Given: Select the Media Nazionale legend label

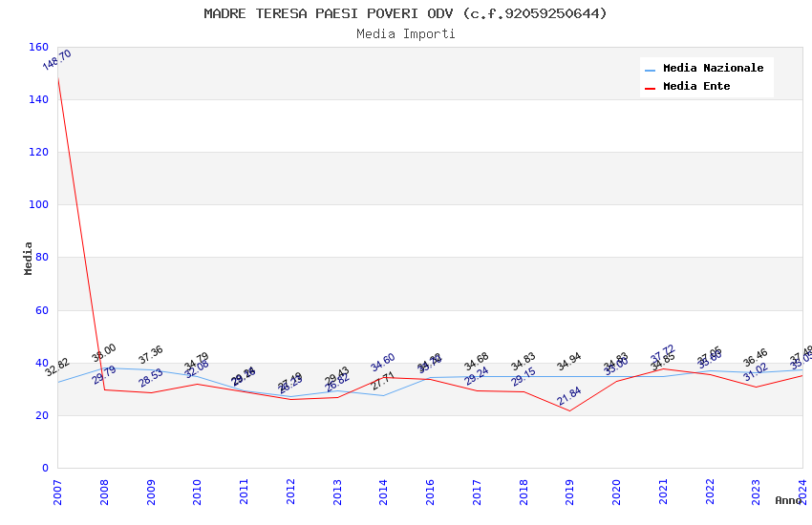Looking at the screenshot, I should click(x=713, y=68).
